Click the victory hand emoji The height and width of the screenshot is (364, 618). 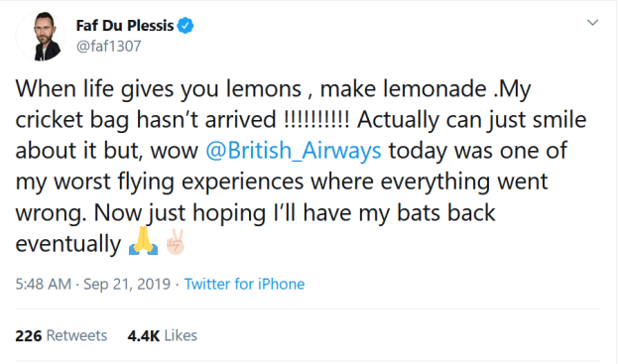pyautogui.click(x=175, y=241)
